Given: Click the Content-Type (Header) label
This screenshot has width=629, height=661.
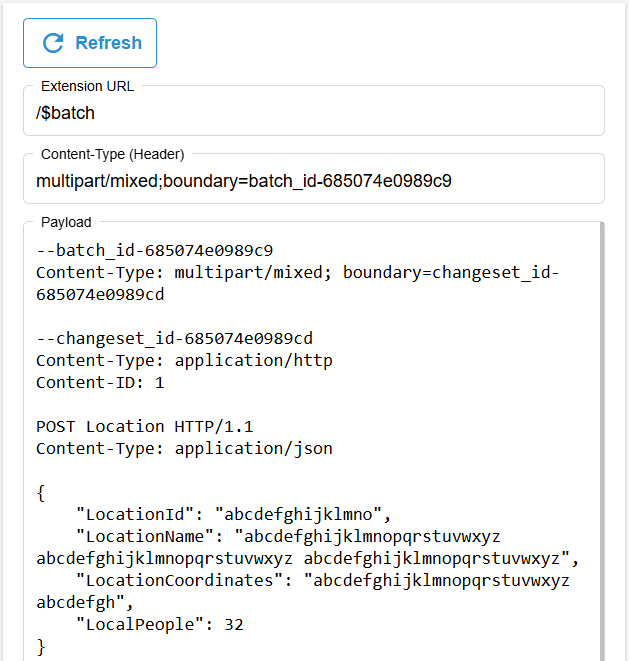Looking at the screenshot, I should (113, 154).
